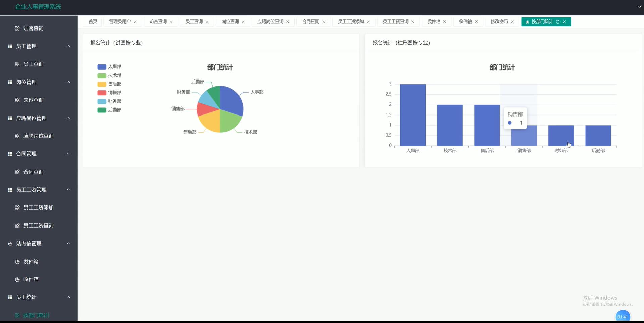This screenshot has width=644, height=323.
Task: Close the 修改密码 tab via its X
Action: click(512, 22)
